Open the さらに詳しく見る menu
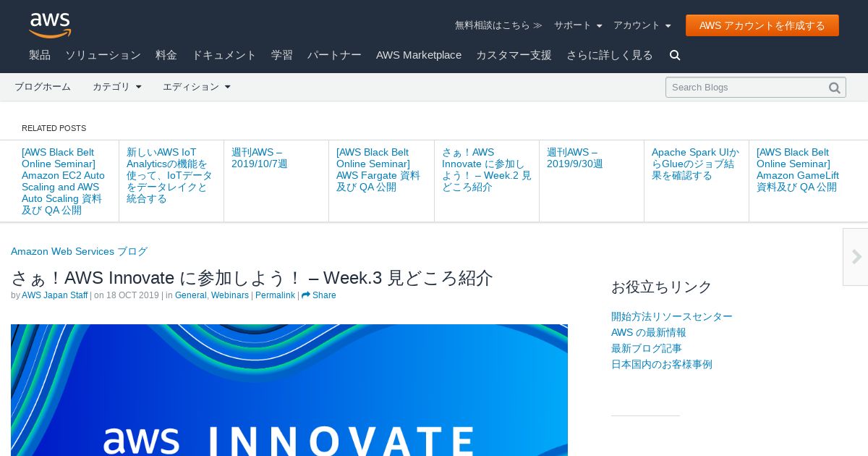This screenshot has width=868, height=456. [610, 55]
